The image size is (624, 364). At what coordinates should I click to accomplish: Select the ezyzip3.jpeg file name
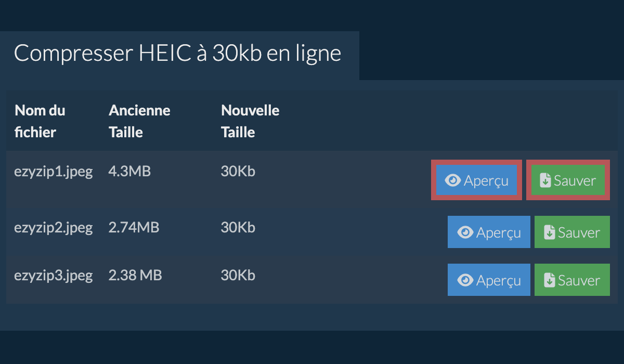point(53,275)
